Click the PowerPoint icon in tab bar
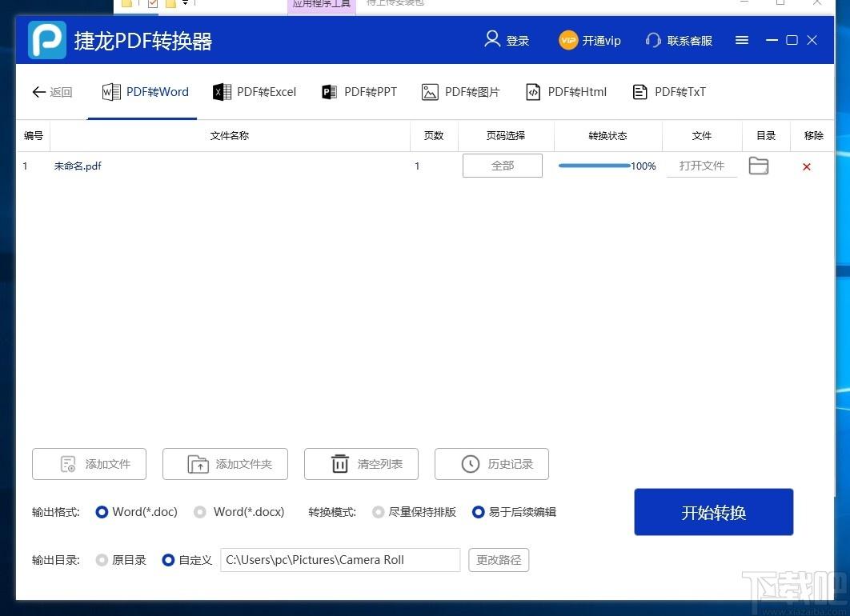This screenshot has width=850, height=616. tap(329, 92)
